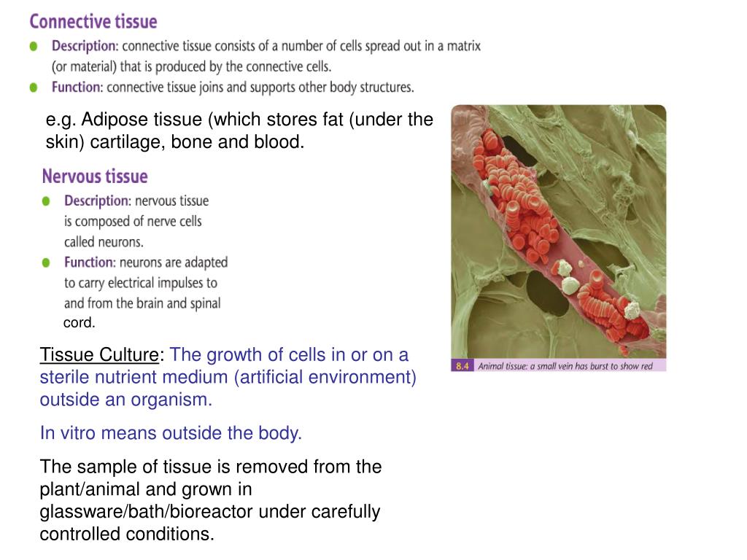Click the 8.4 figure number label
747x560 pixels.
pyautogui.click(x=462, y=366)
